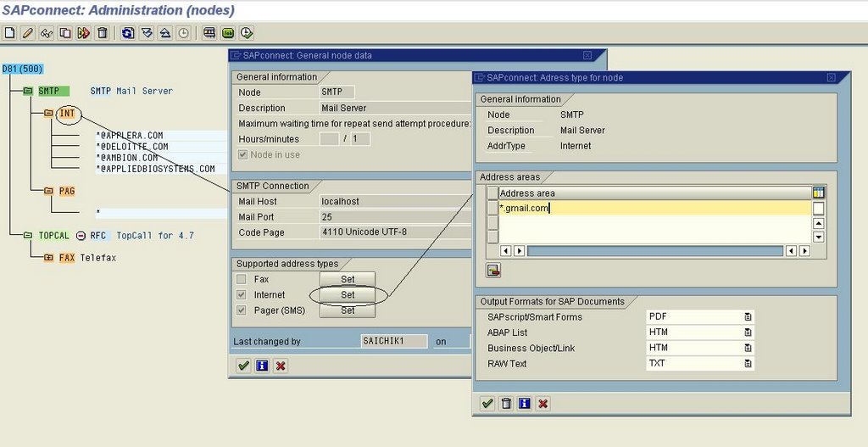This screenshot has width=868, height=447.
Task: Click Address area column header
Action: click(x=655, y=193)
